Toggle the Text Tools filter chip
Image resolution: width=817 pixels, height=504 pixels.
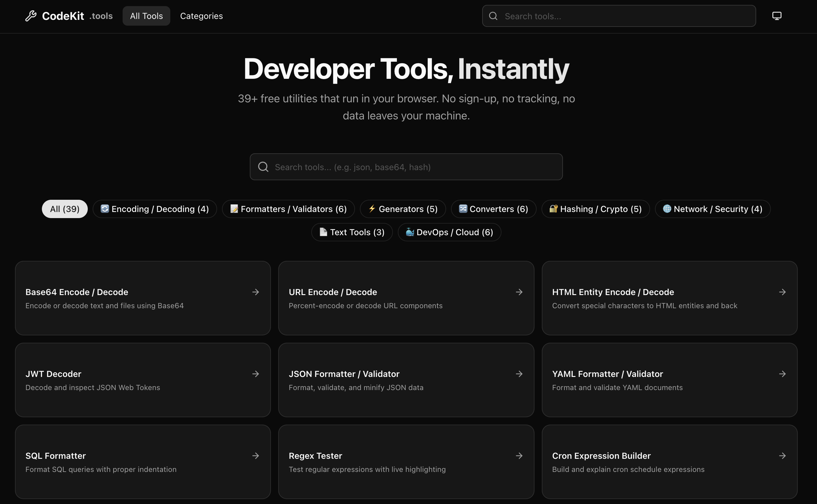tap(352, 232)
